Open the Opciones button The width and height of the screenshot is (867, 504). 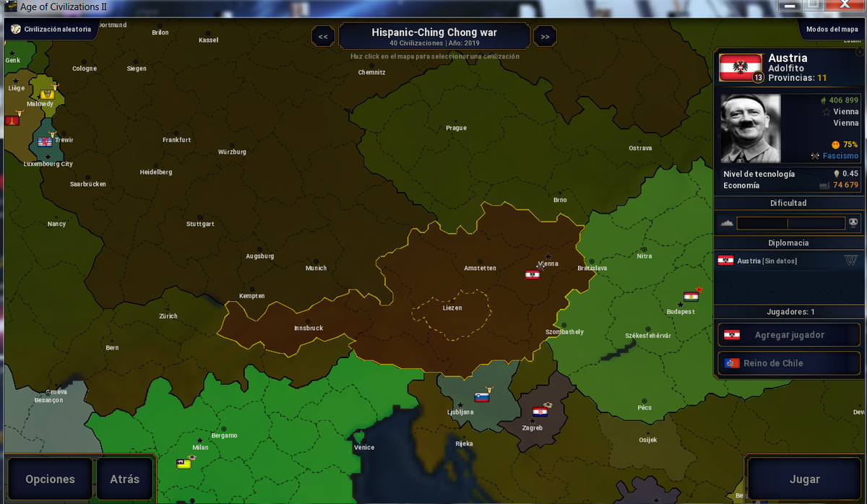(x=50, y=479)
